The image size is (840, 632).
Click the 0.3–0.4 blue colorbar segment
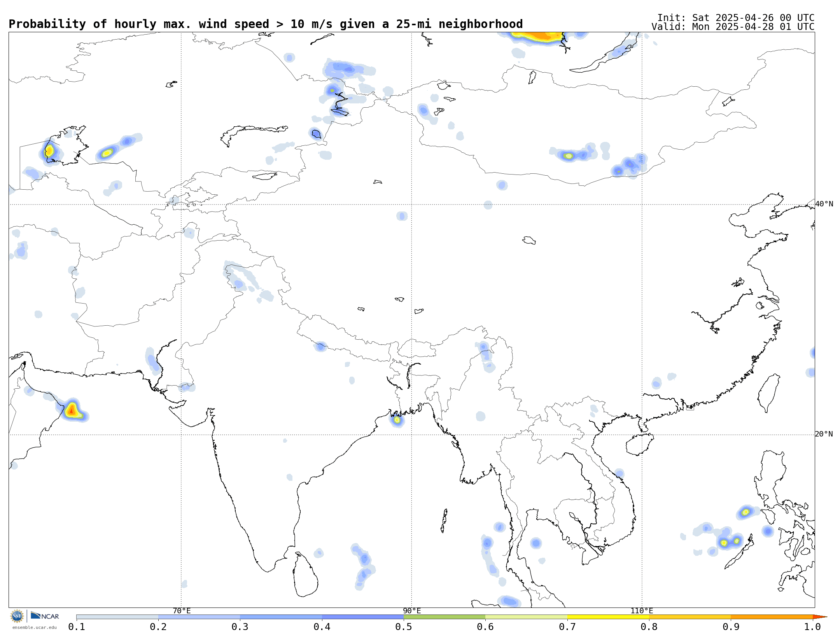tap(281, 617)
